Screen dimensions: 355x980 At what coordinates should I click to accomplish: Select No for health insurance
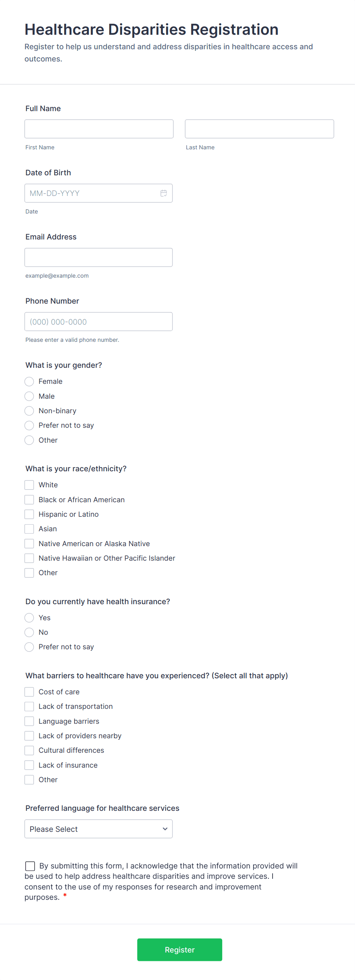(x=29, y=632)
